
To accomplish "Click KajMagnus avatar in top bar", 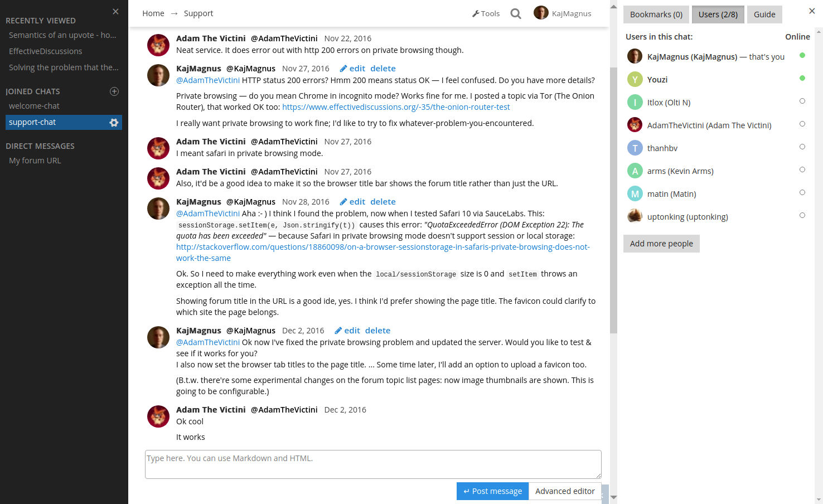I will coord(541,13).
